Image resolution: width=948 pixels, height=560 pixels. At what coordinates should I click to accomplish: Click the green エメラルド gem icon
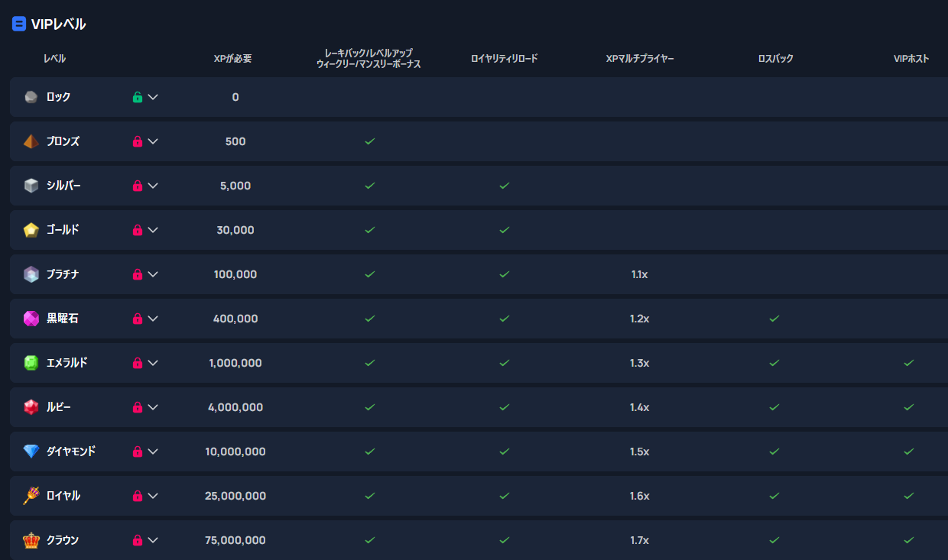[x=31, y=363]
